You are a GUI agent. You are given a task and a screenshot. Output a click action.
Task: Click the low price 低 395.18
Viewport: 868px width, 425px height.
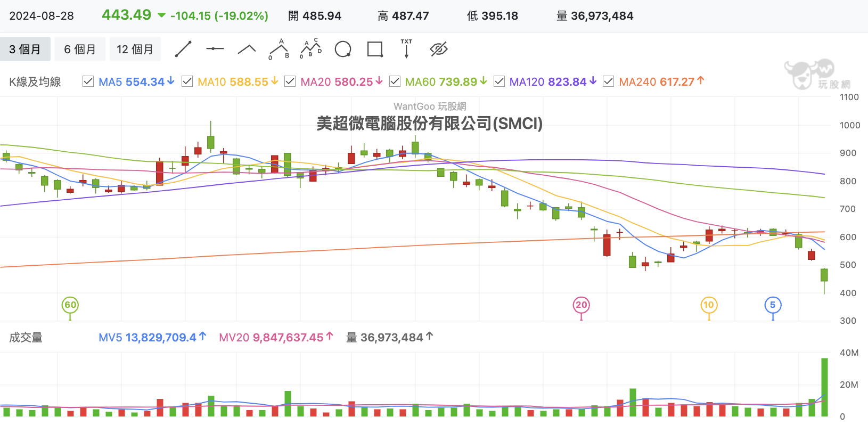[493, 16]
